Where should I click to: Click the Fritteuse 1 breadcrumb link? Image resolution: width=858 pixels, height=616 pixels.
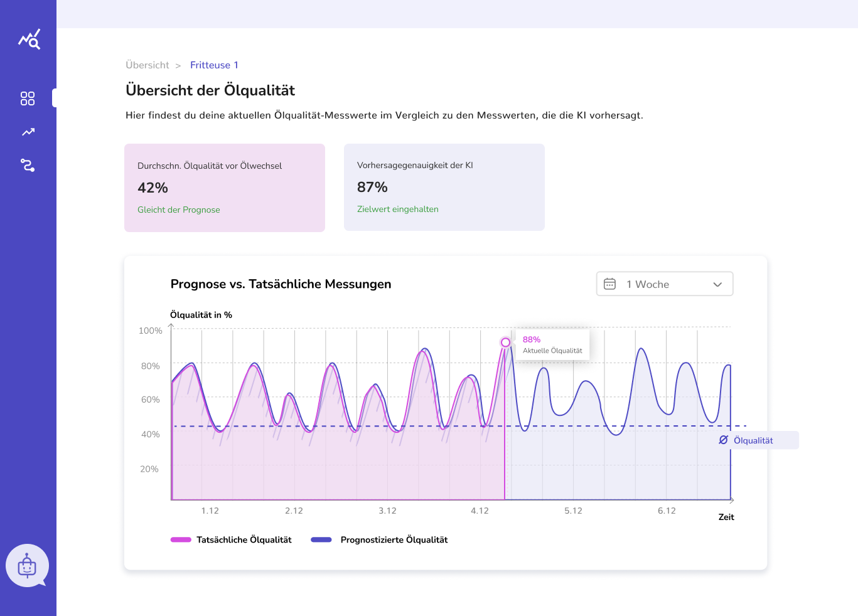214,65
